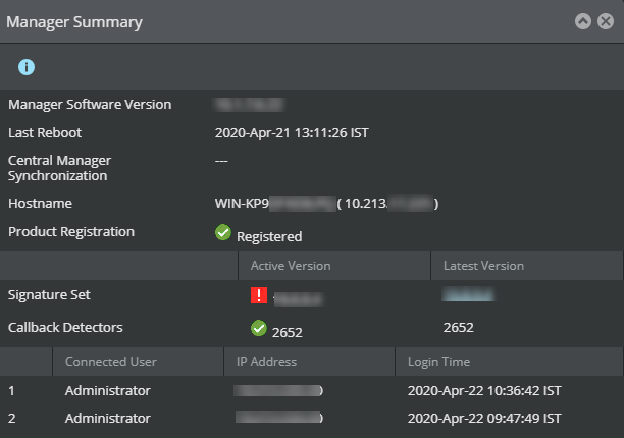Click the hostname value WIN-KP9
This screenshot has height=438, width=624.
click(x=242, y=204)
